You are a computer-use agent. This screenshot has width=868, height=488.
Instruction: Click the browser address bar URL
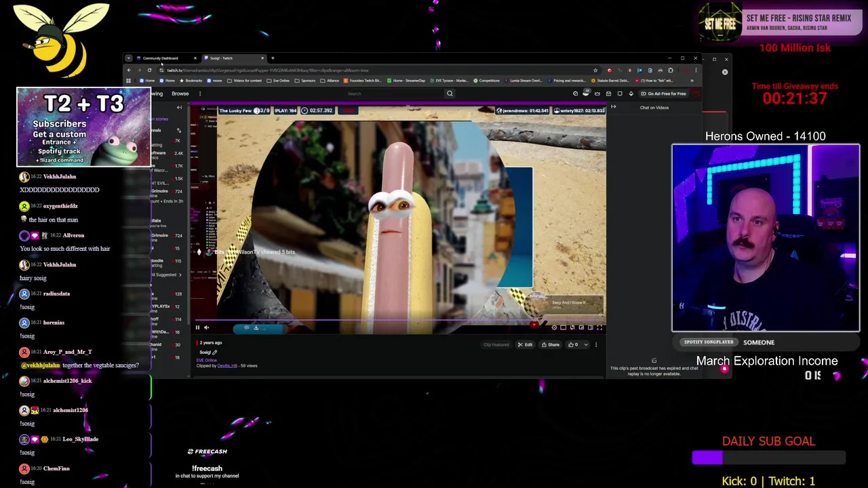(268, 70)
